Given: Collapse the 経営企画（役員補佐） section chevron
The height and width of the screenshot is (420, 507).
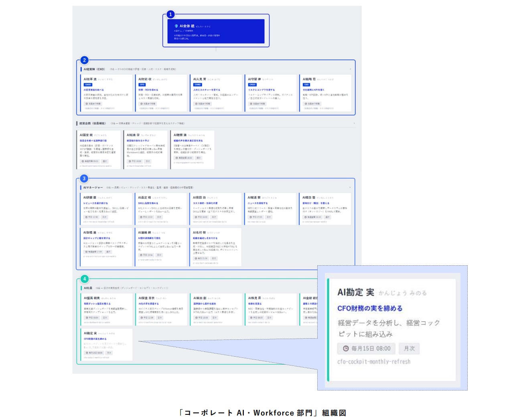Looking at the screenshot, I should coord(354,123).
